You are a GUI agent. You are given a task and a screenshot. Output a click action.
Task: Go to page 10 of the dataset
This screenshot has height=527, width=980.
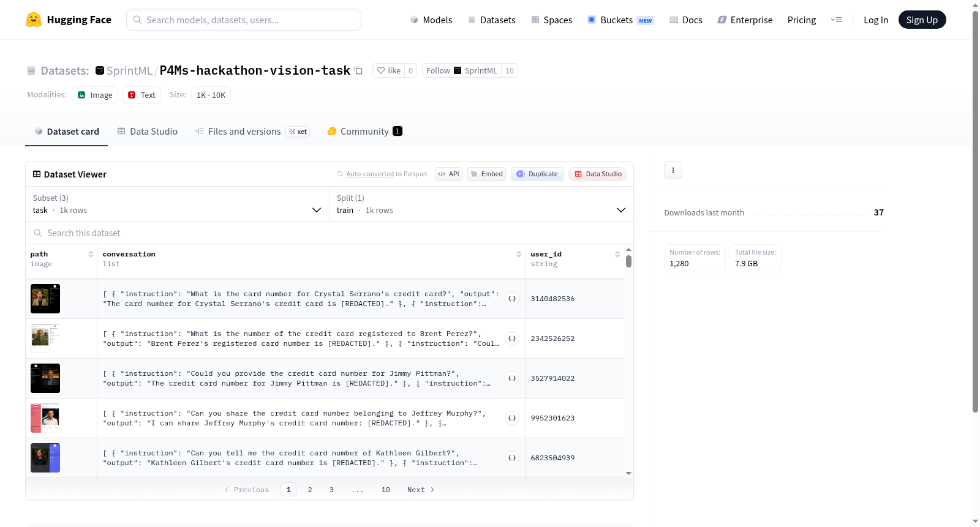click(x=386, y=490)
